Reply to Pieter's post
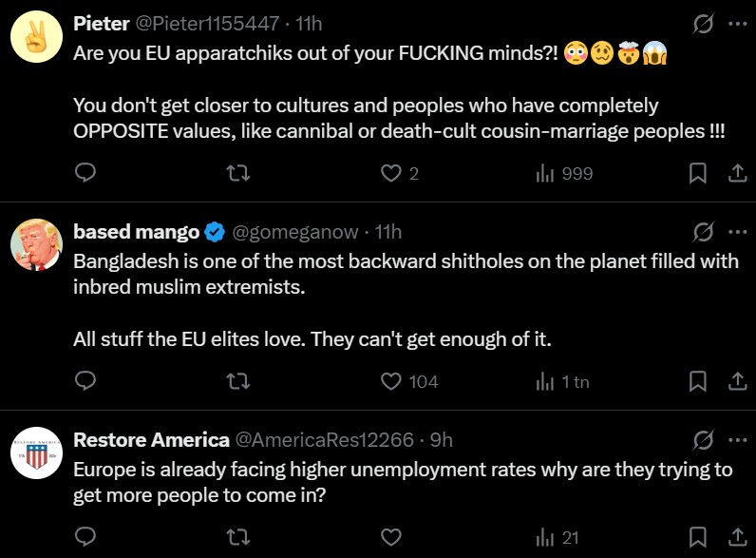Image resolution: width=756 pixels, height=558 pixels. tap(85, 173)
